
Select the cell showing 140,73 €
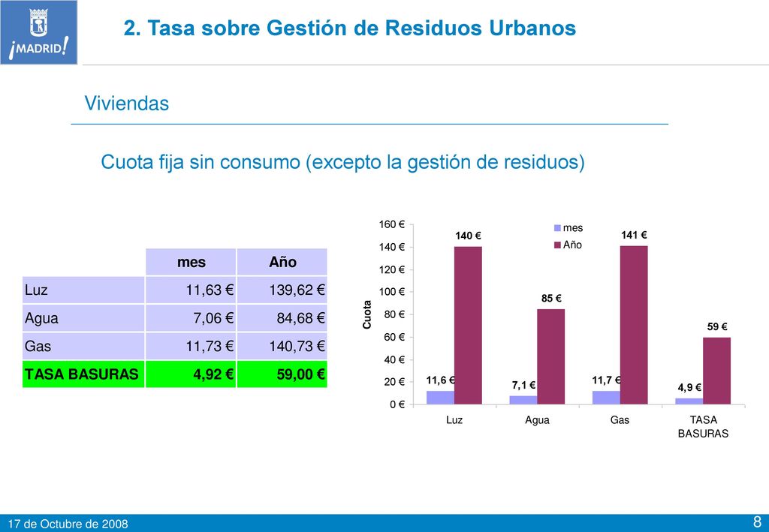pyautogui.click(x=282, y=347)
